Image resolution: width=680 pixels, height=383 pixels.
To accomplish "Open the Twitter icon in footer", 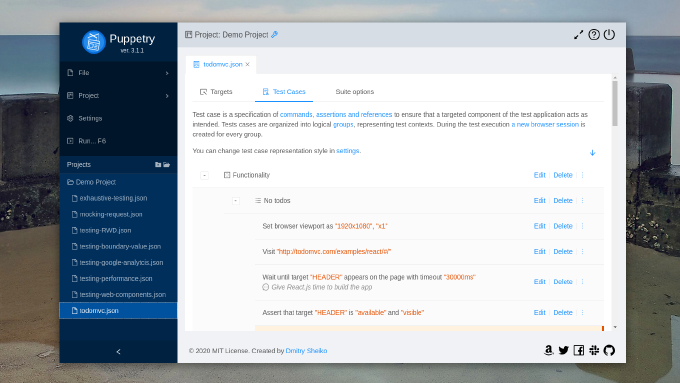I will click(563, 350).
